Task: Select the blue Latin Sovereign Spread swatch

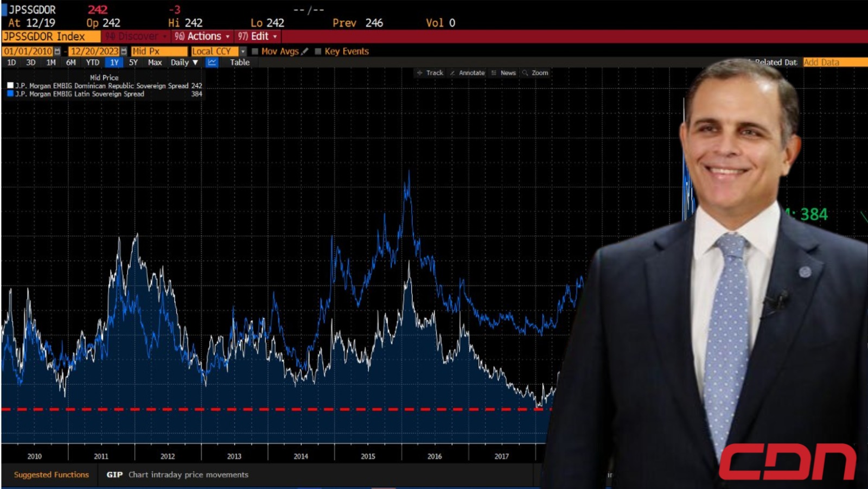Action: [10, 93]
